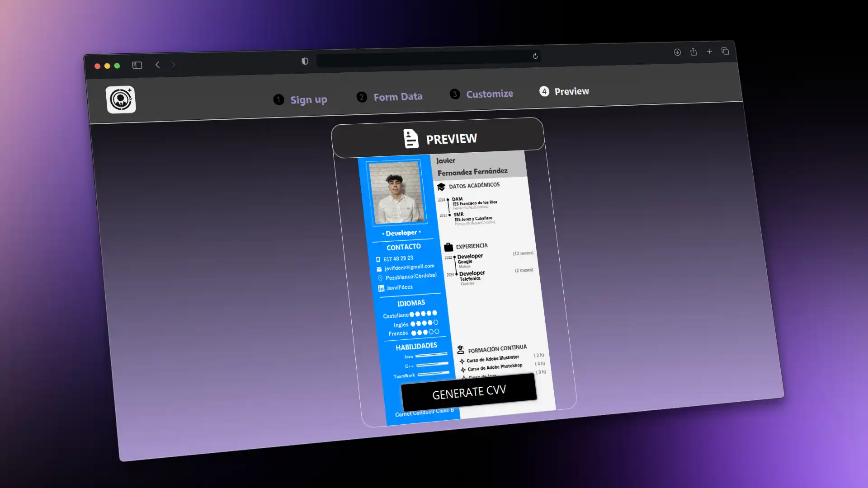Click the PREVIEW document icon

tap(410, 139)
